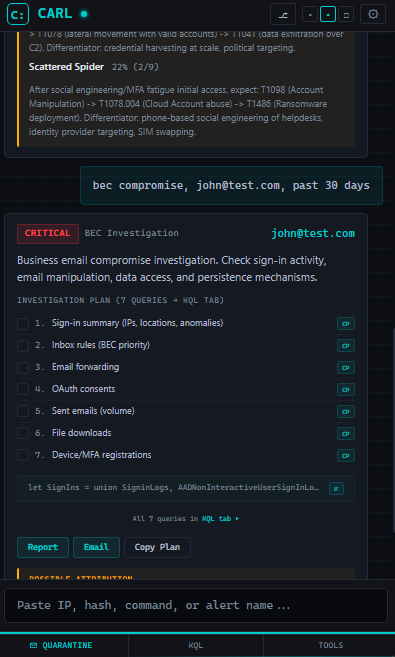Screen dimensions: 395x657
Task: Click the 'BEC Investigation' label
Action: coord(132,233)
